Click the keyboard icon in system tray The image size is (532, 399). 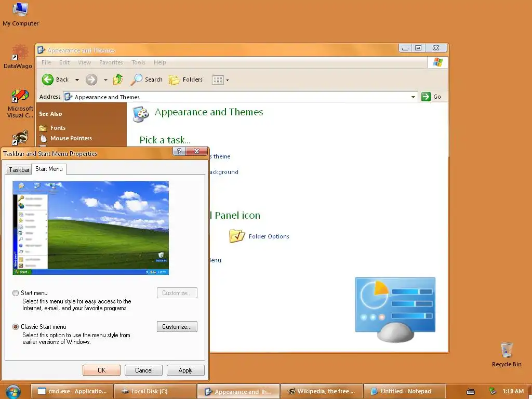[x=471, y=392]
